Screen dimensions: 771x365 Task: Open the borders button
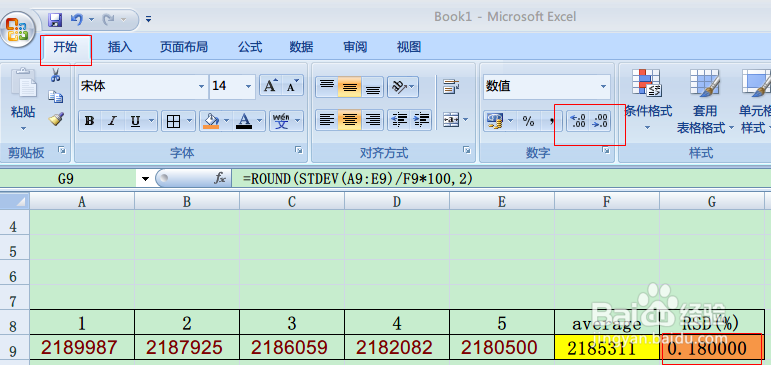point(174,121)
